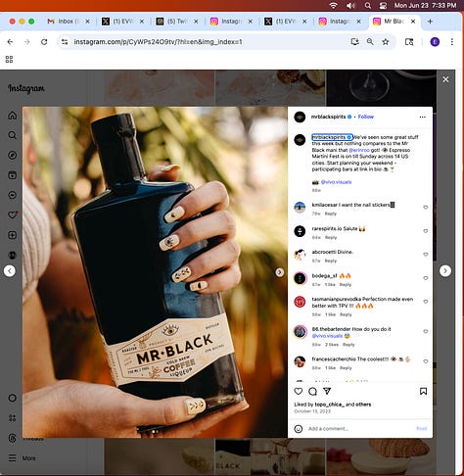Open macOS Control Center

(x=383, y=6)
